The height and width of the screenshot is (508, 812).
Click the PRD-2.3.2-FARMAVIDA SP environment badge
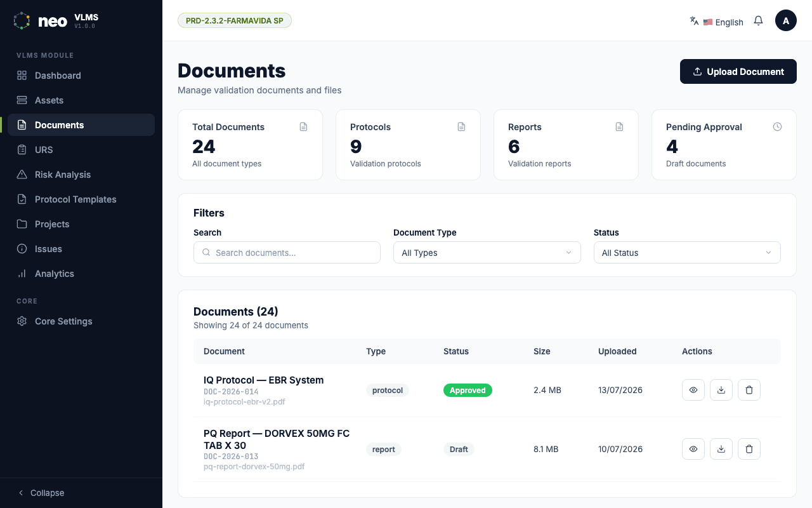[x=235, y=20]
